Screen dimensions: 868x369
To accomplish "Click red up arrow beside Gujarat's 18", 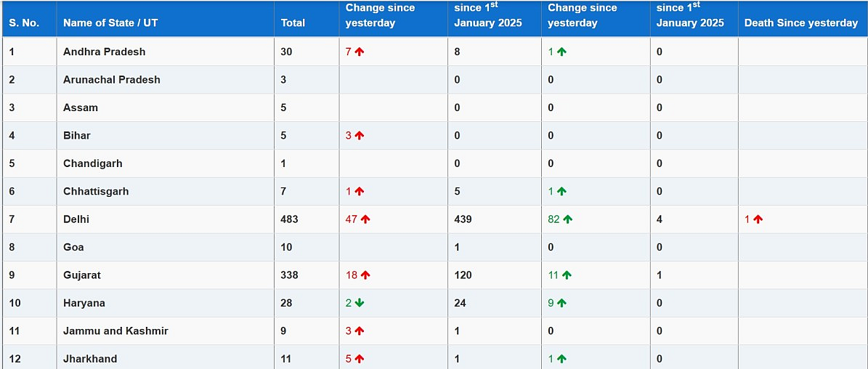I will (365, 275).
